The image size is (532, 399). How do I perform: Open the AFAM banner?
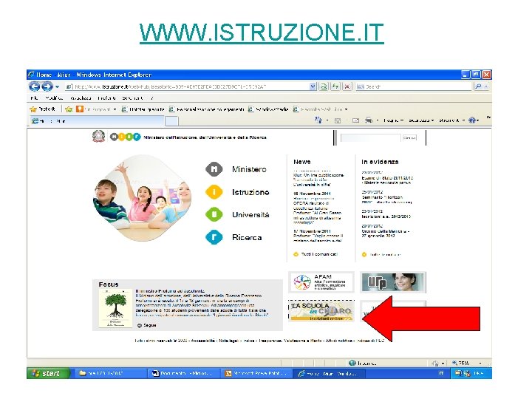321,282
